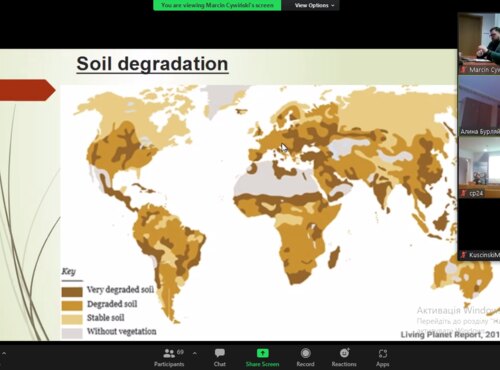Viewport: 500px width, 370px height.
Task: Click the Soil degradation slide title
Action: (x=152, y=64)
